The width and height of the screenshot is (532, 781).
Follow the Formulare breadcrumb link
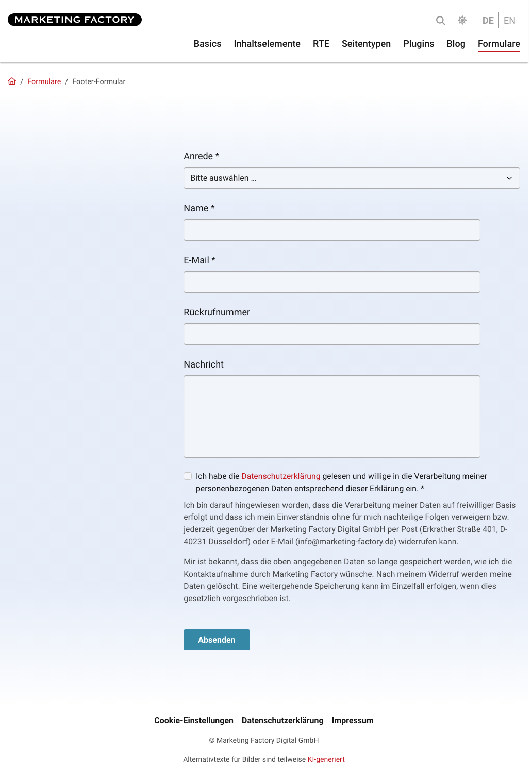click(44, 81)
